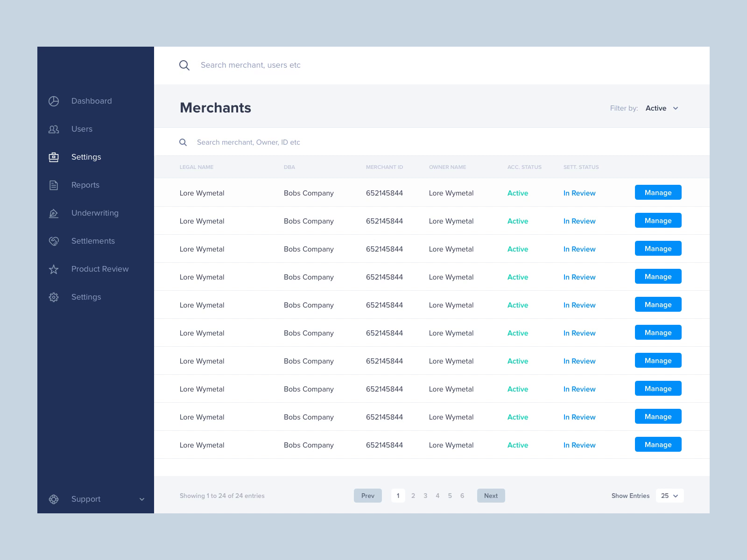Click the Settings gear icon in sidebar
747x560 pixels.
click(54, 297)
